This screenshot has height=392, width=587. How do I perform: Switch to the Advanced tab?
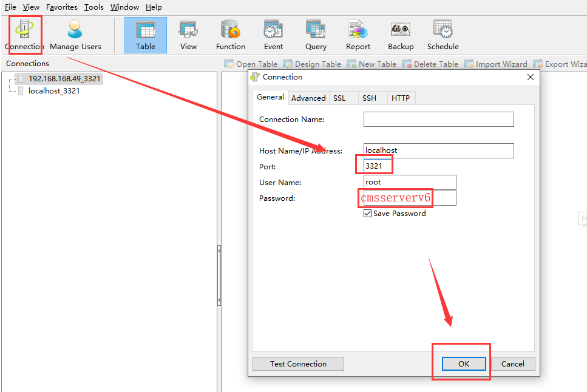click(x=308, y=98)
